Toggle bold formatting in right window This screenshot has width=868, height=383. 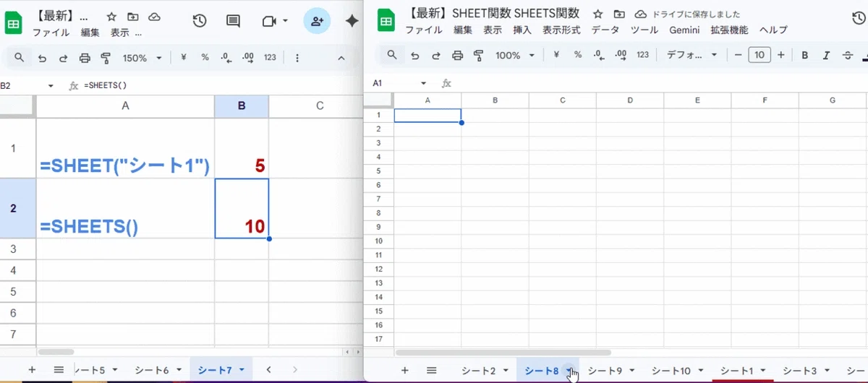(x=804, y=55)
